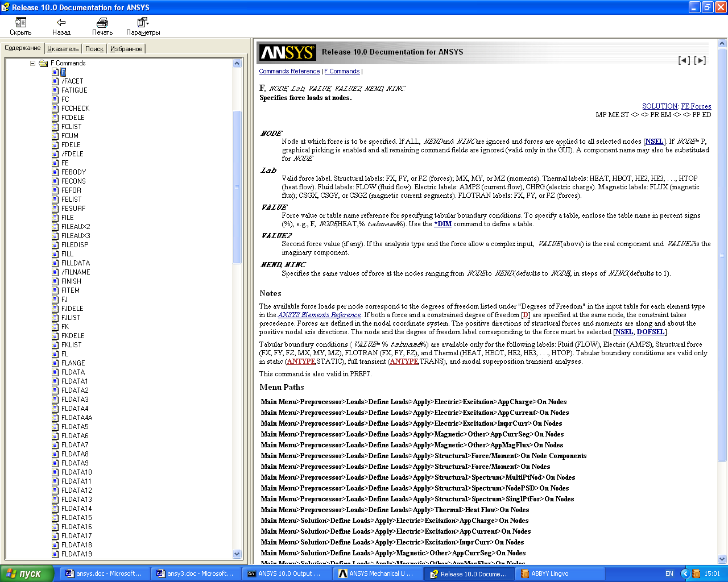Open the пуск Start button
Screen dimensions: 728x582
(x=27, y=573)
